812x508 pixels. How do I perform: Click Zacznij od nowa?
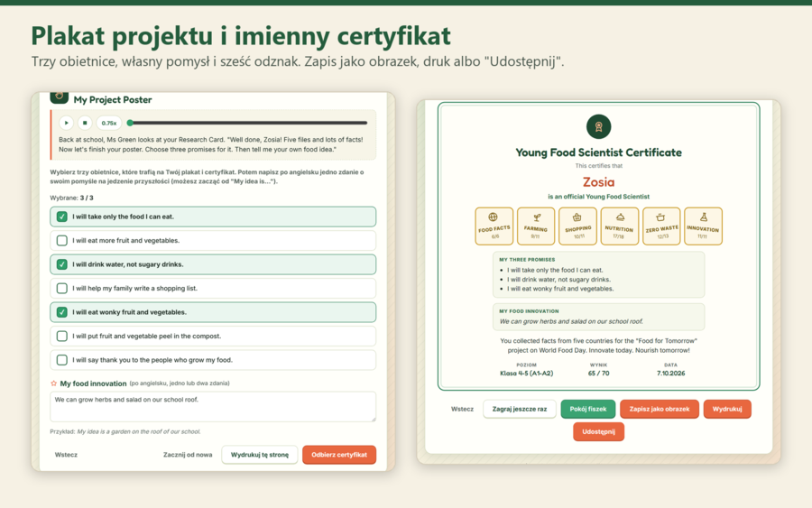tap(188, 455)
